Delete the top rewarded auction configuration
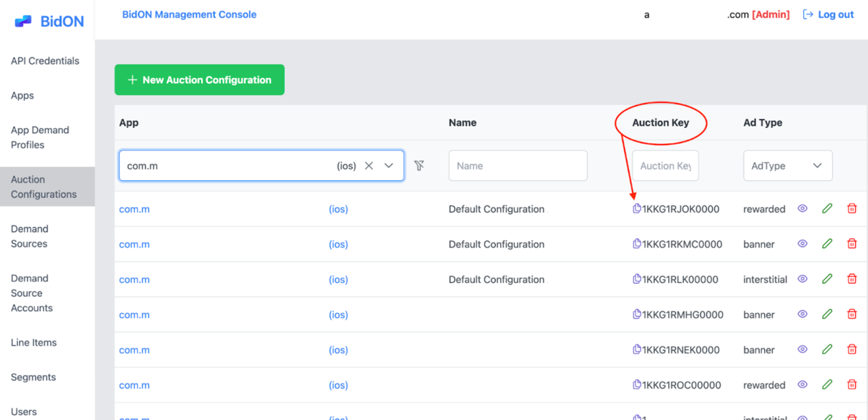 [852, 208]
